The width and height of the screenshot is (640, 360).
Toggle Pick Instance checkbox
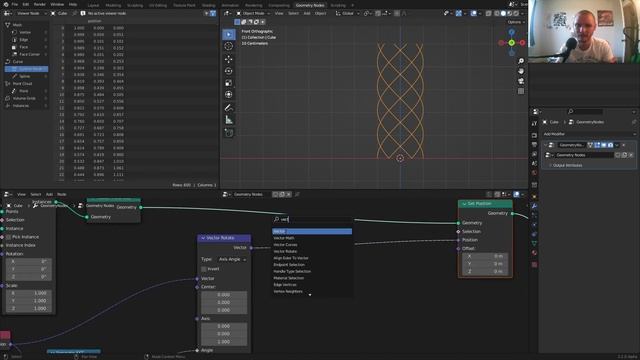click(9, 237)
